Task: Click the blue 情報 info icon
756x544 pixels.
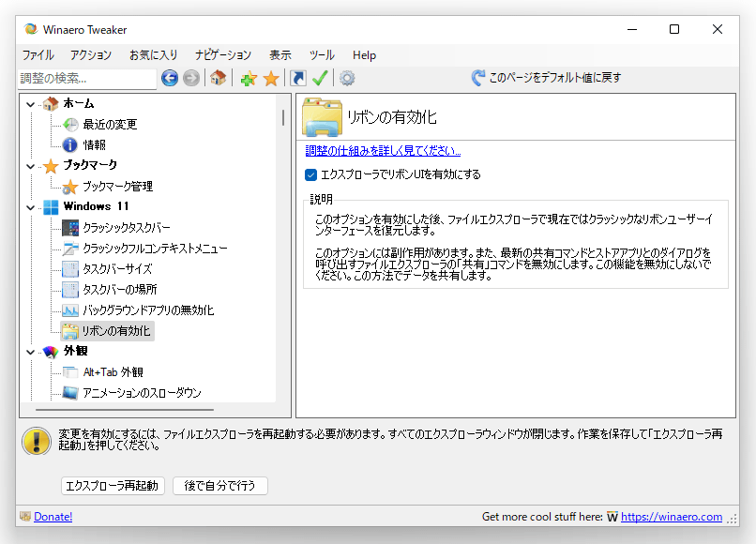Action: 70,144
